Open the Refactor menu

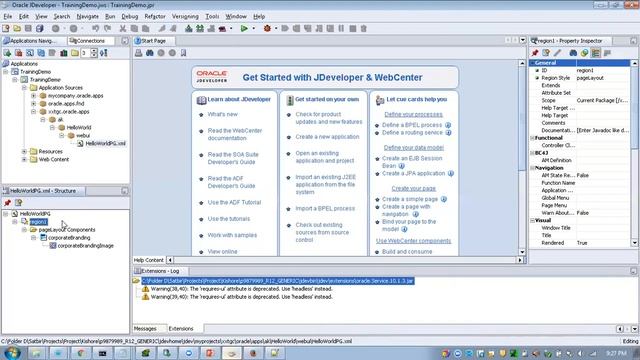(x=155, y=16)
